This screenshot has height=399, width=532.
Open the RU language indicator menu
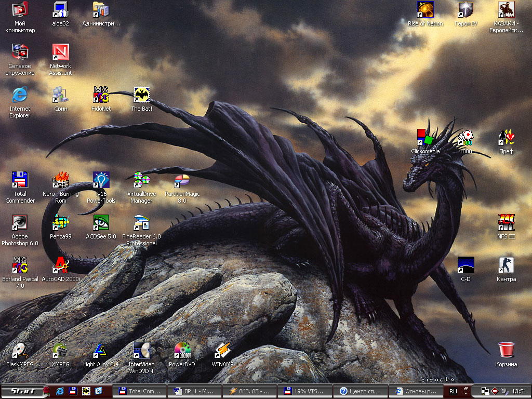453,391
